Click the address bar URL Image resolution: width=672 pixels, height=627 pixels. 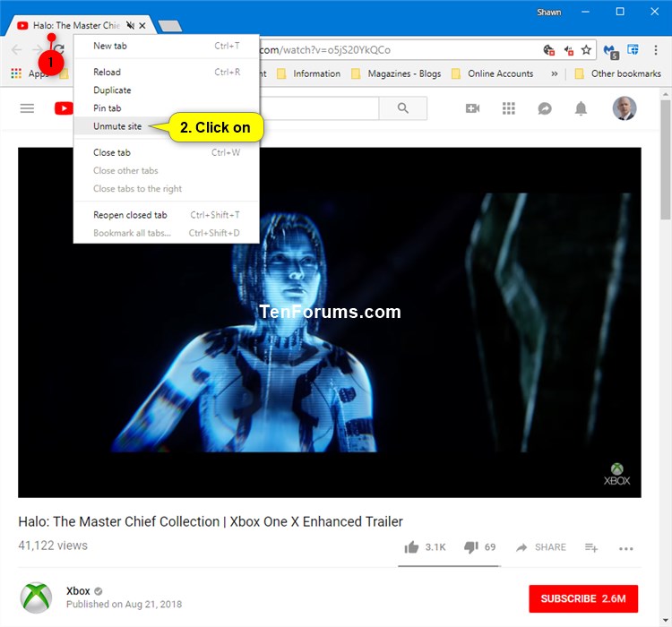click(325, 50)
